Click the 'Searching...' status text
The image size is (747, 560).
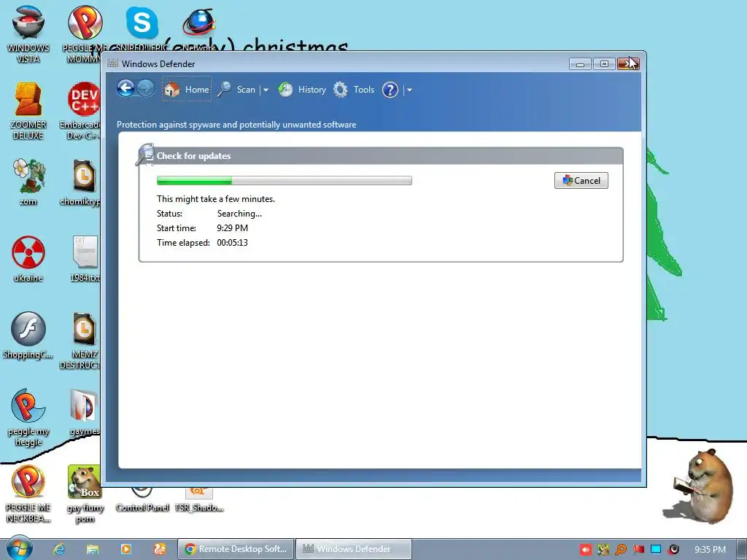[x=239, y=214]
